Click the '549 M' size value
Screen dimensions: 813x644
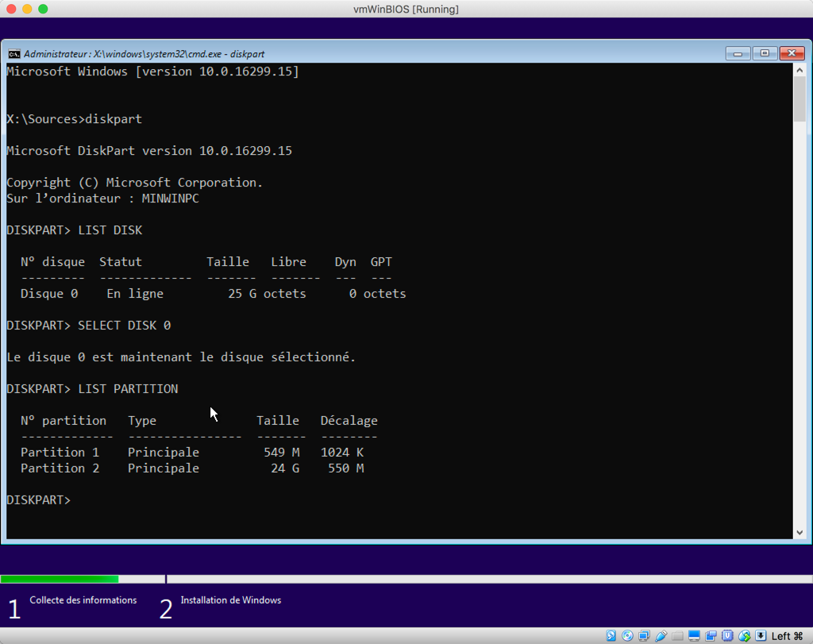[x=282, y=452]
